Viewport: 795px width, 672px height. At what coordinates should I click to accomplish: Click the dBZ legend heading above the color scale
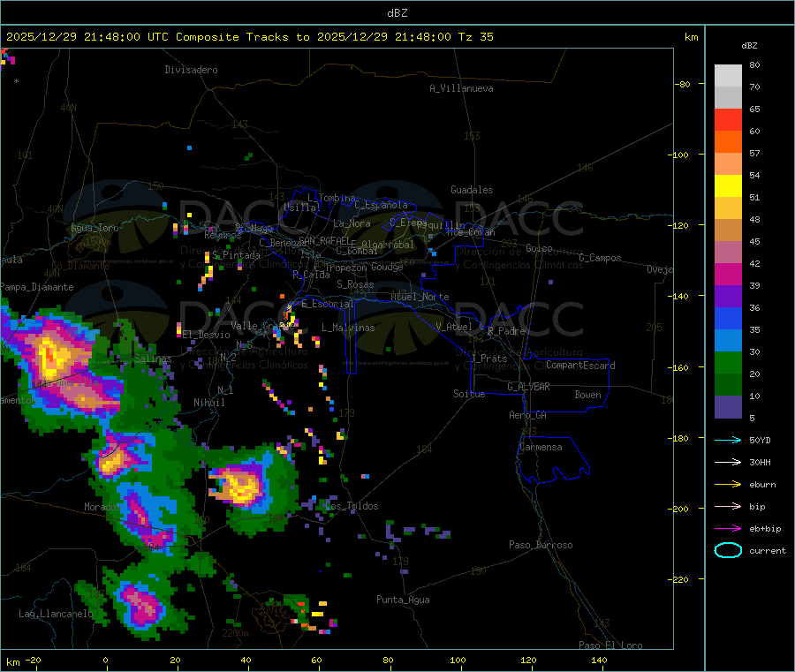749,46
